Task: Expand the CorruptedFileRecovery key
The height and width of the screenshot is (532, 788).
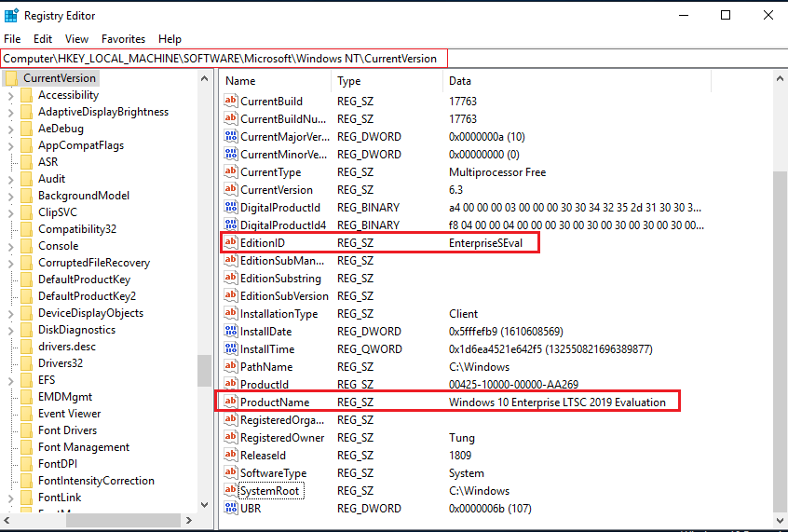Action: coord(10,263)
